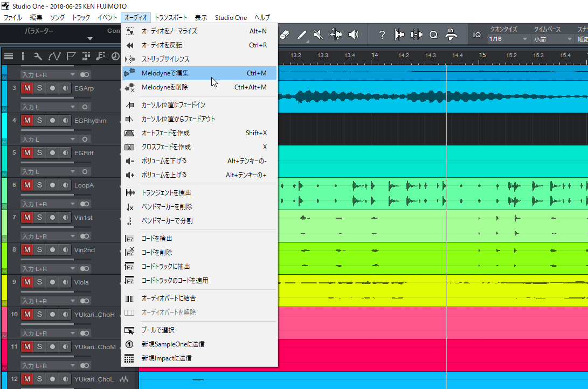
Task: Toggle stereo channel mode under LoopA
Action: click(x=85, y=204)
